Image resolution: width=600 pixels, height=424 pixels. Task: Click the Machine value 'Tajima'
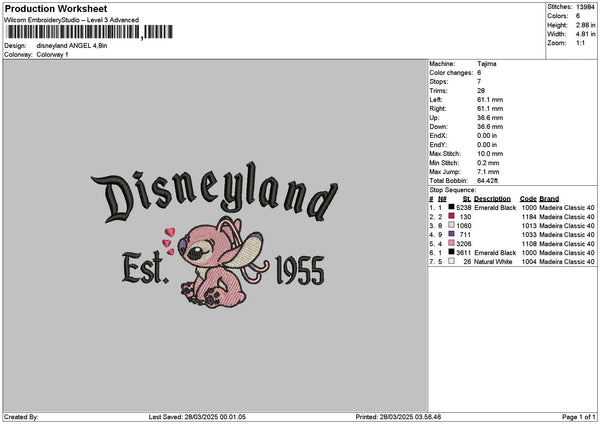coord(487,64)
